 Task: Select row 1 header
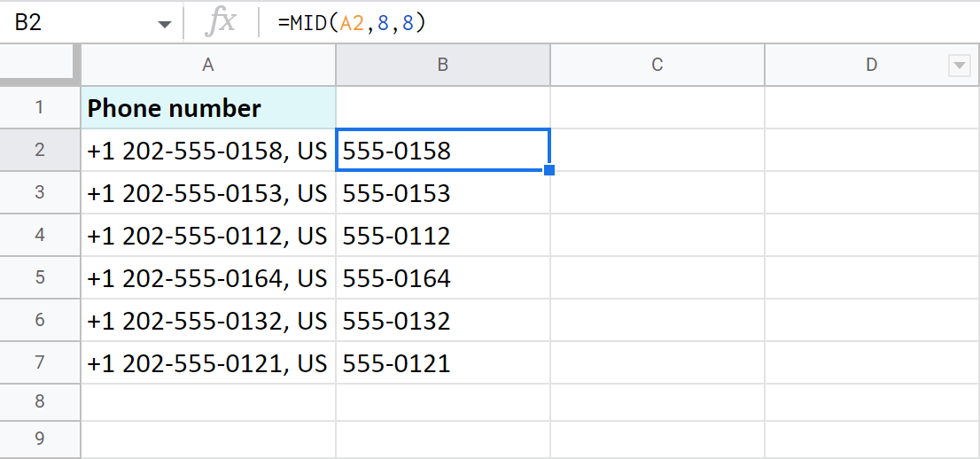(40, 108)
